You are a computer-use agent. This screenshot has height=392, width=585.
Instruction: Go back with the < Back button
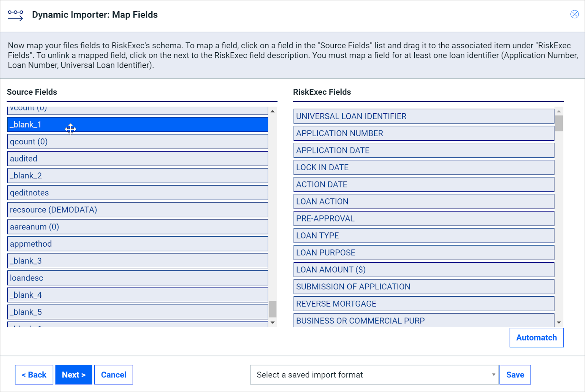[34, 375]
